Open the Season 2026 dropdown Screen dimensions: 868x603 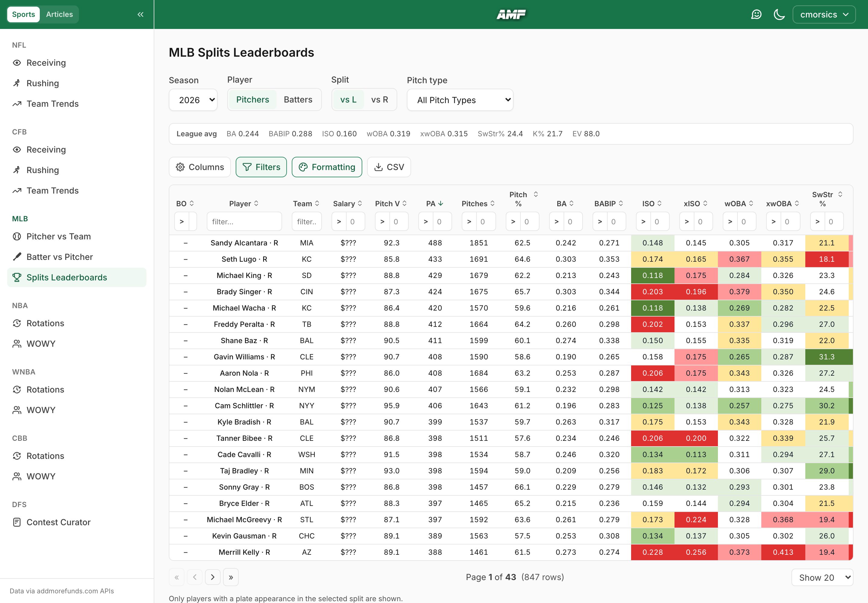pyautogui.click(x=193, y=100)
